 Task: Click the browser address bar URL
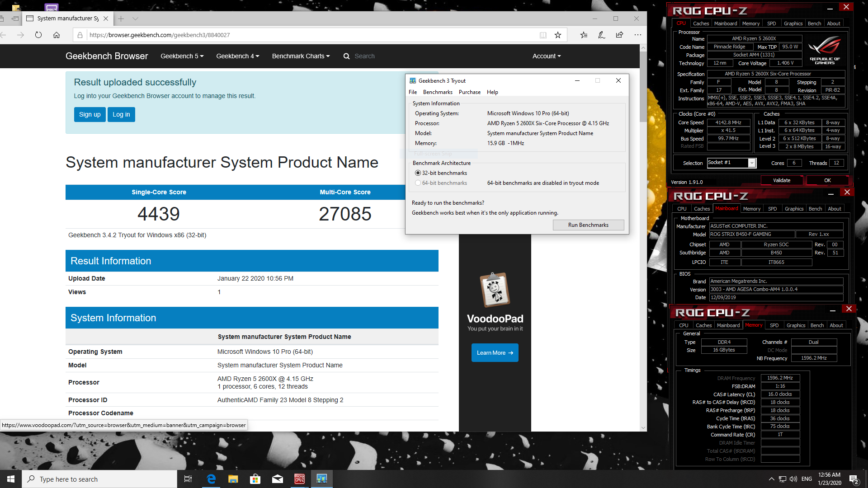(160, 35)
